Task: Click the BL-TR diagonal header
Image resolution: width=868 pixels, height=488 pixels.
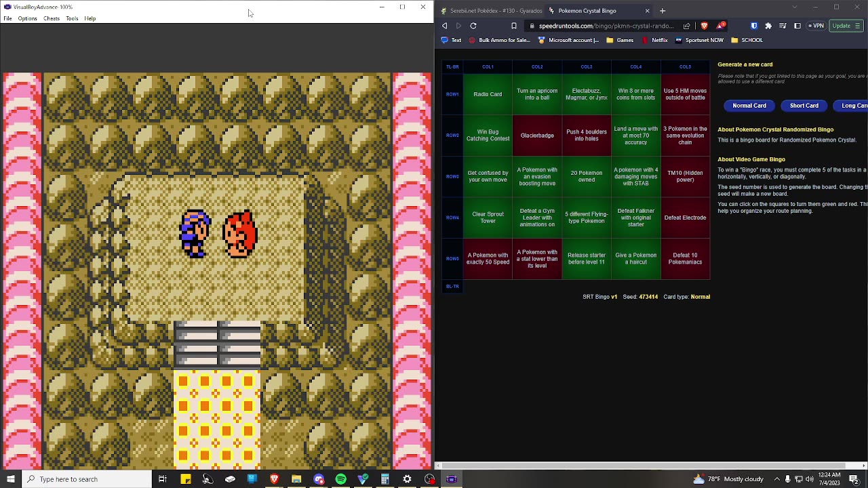Action: coord(452,286)
